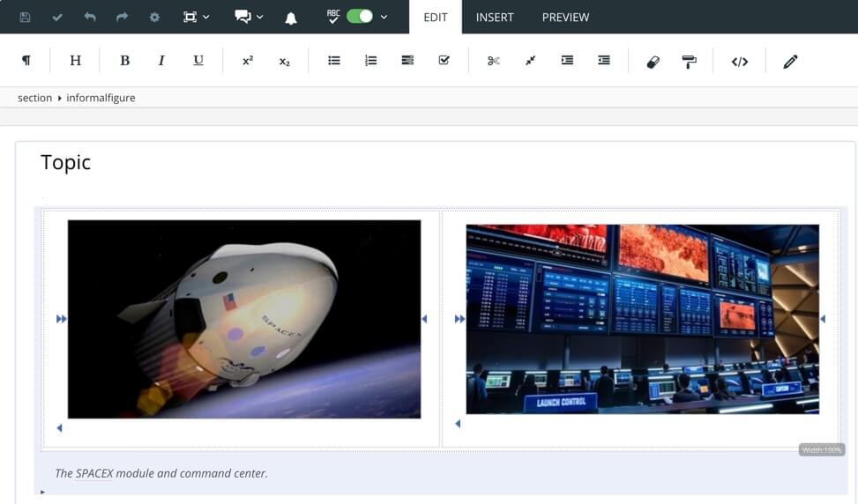The image size is (858, 504).
Task: Select the section breadcrumb
Action: pyautogui.click(x=34, y=98)
